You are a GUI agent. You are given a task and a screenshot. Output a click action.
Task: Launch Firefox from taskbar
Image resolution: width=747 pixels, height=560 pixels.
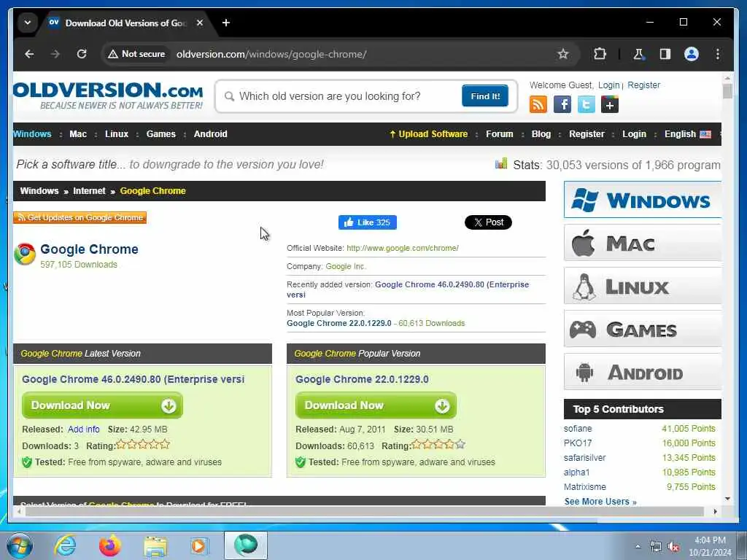(x=110, y=545)
